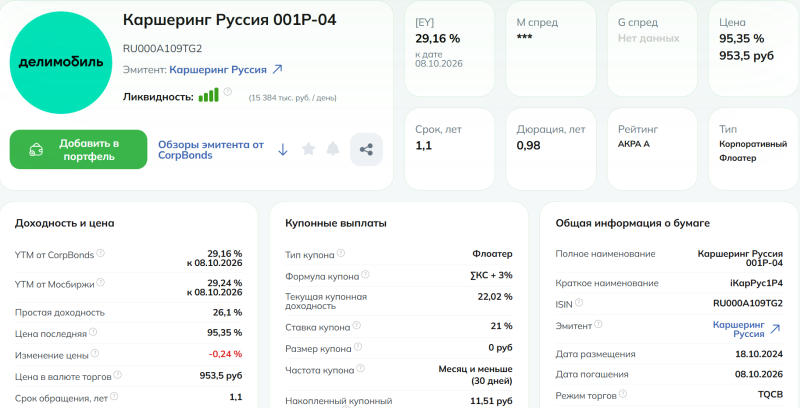Open help icon beside Изменение цены
The width and height of the screenshot is (800, 408).
tap(95, 353)
